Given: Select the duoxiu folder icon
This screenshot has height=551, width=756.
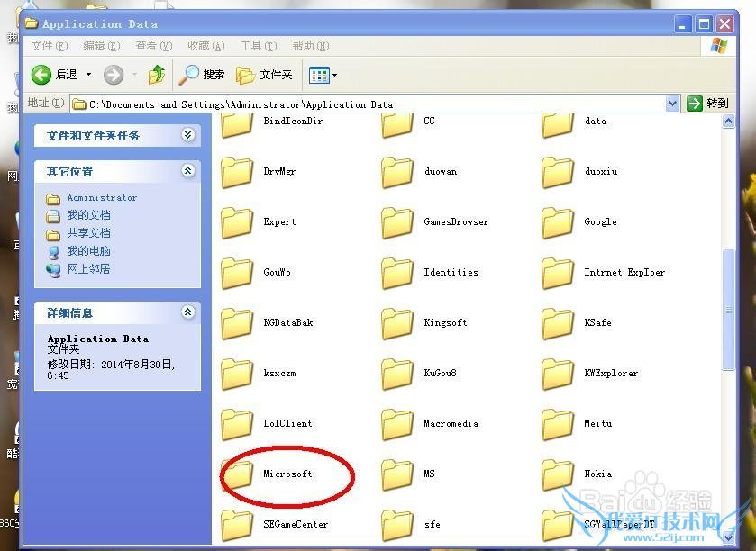Looking at the screenshot, I should (558, 172).
